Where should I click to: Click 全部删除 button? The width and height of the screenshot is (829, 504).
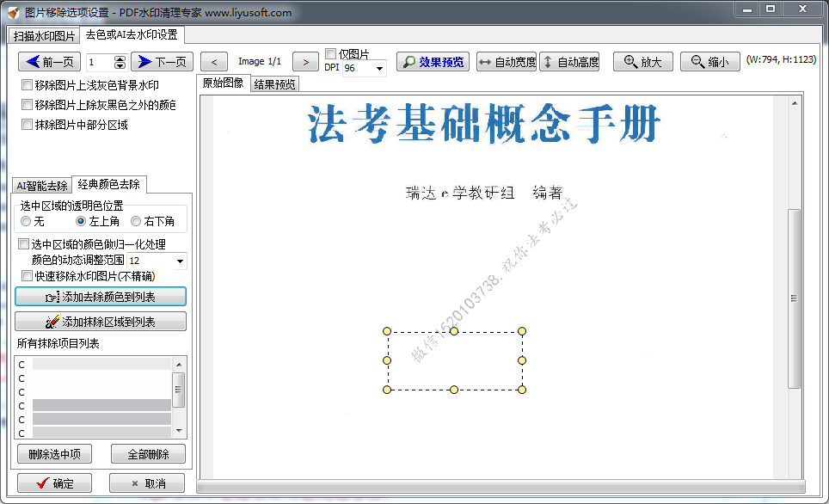point(148,454)
